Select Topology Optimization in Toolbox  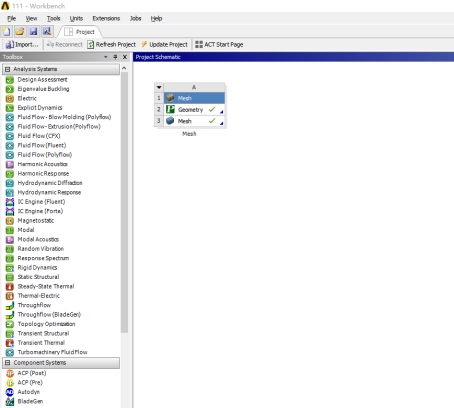click(46, 324)
